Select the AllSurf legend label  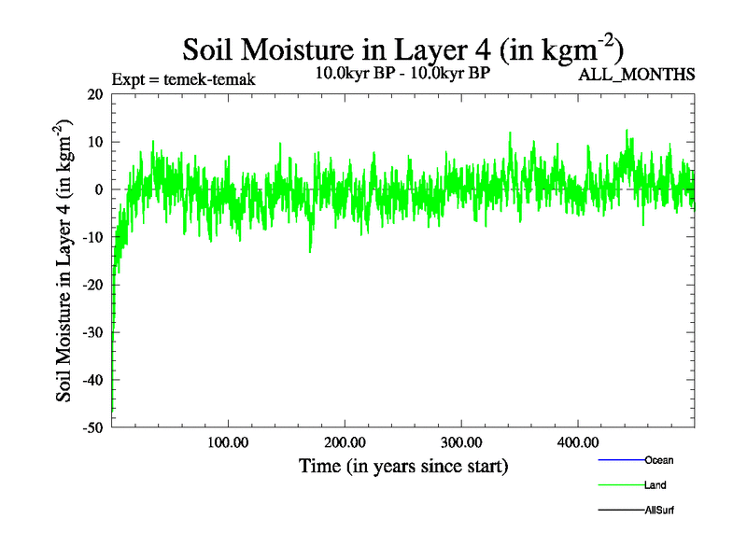pos(659,511)
